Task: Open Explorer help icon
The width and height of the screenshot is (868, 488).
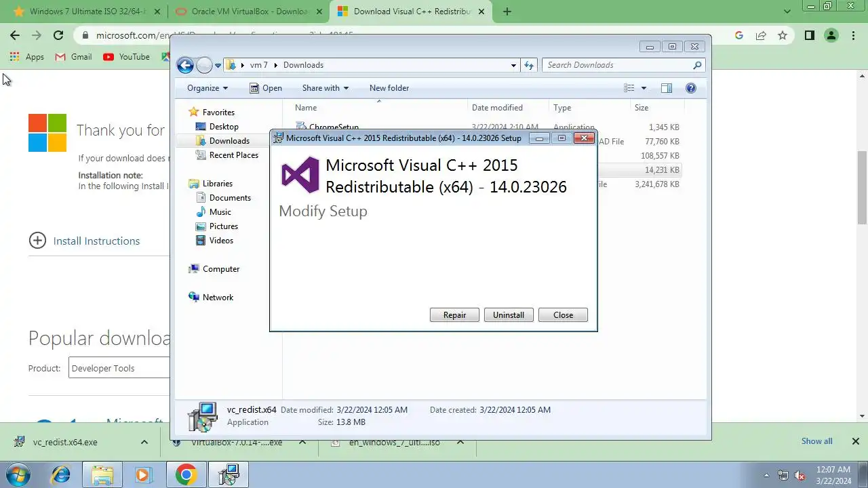Action: [x=691, y=88]
